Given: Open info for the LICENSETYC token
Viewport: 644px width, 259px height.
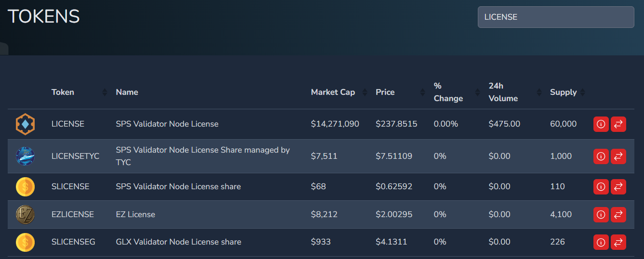Looking at the screenshot, I should 601,156.
